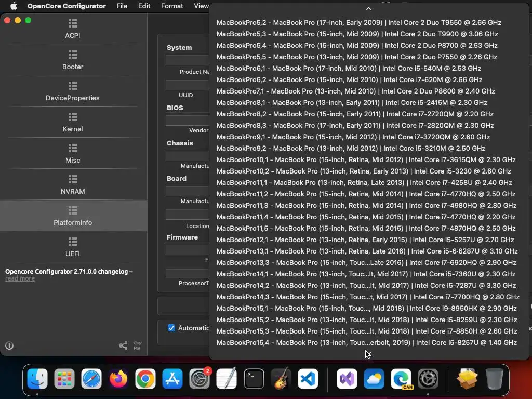The width and height of the screenshot is (532, 399).
Task: Open the ACPI section in sidebar
Action: [x=73, y=29]
